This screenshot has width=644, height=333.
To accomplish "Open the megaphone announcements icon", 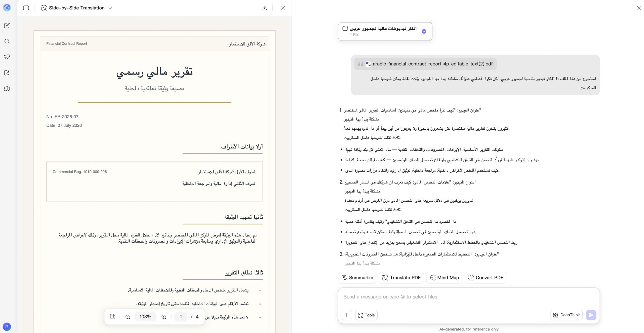I will tap(7, 57).
